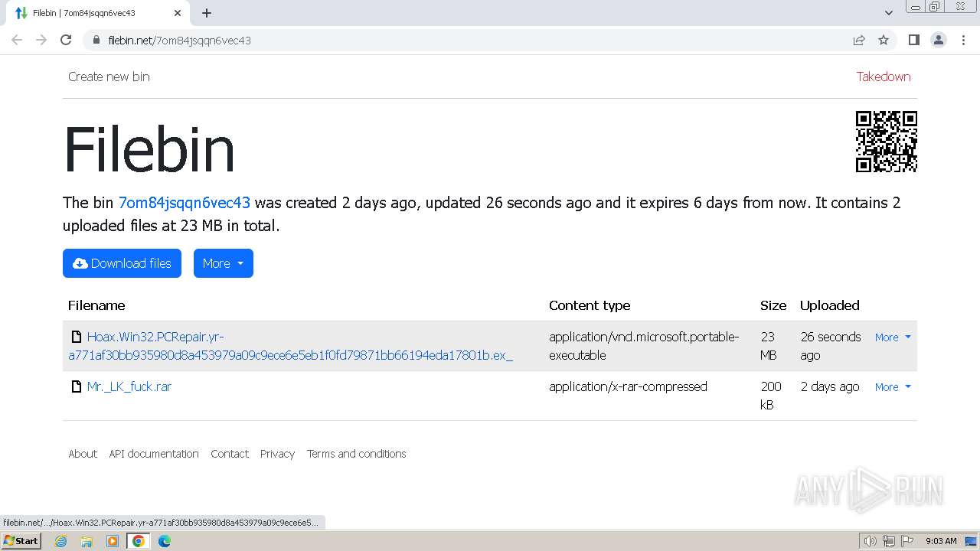Open Create new bin link
This screenshot has width=980, height=551.
tap(109, 77)
